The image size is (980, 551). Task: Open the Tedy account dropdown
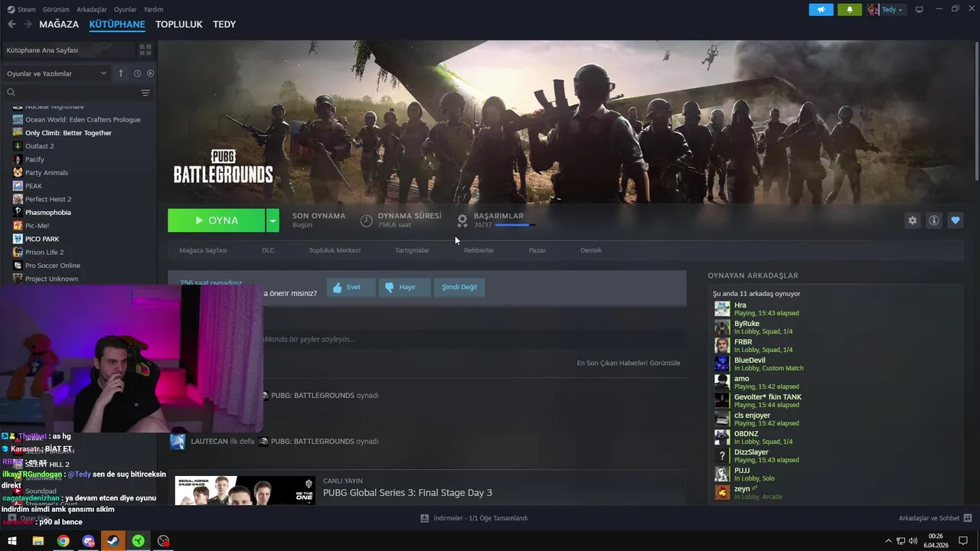[886, 9]
